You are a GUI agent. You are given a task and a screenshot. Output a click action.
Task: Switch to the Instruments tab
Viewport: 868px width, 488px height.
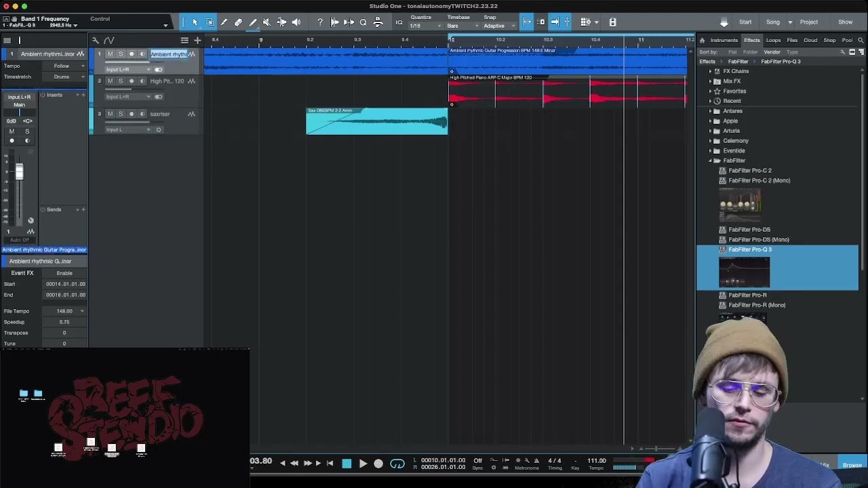coord(724,41)
